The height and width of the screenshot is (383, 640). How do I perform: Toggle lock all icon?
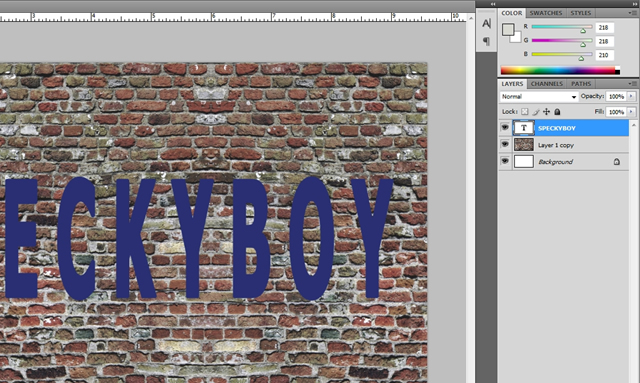click(x=557, y=111)
